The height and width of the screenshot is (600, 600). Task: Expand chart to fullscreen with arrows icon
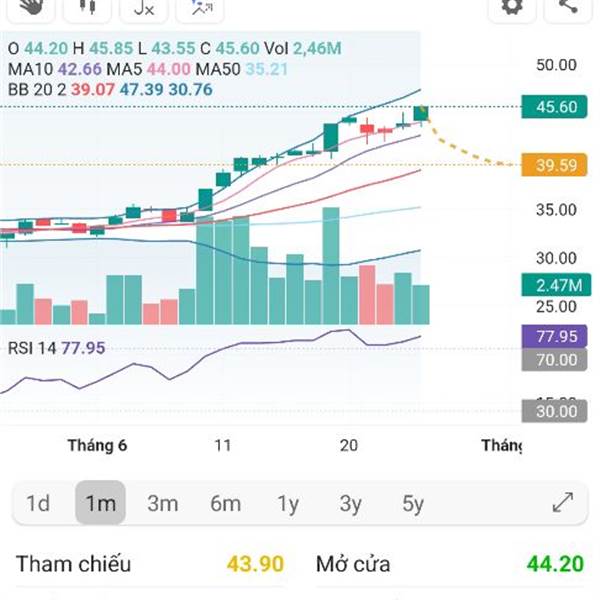tap(563, 502)
